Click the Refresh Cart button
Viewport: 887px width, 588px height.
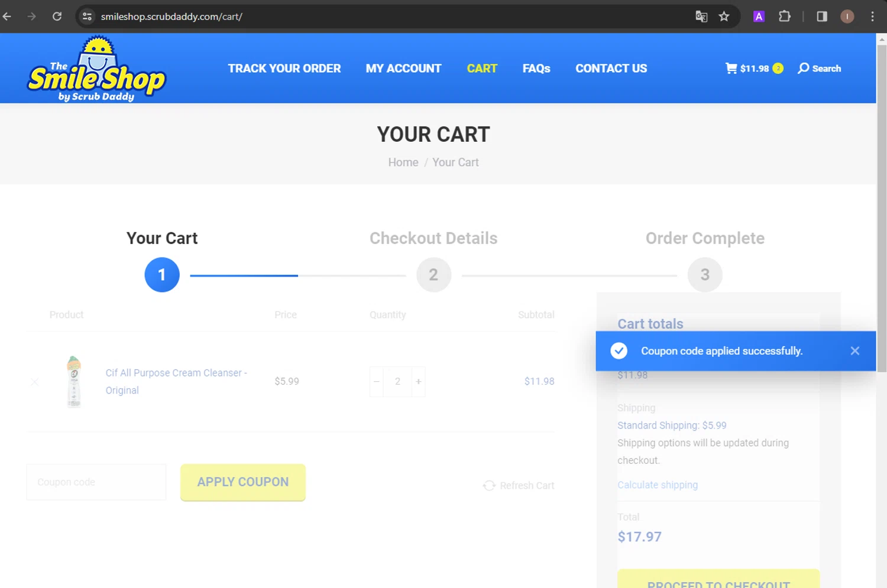point(519,486)
